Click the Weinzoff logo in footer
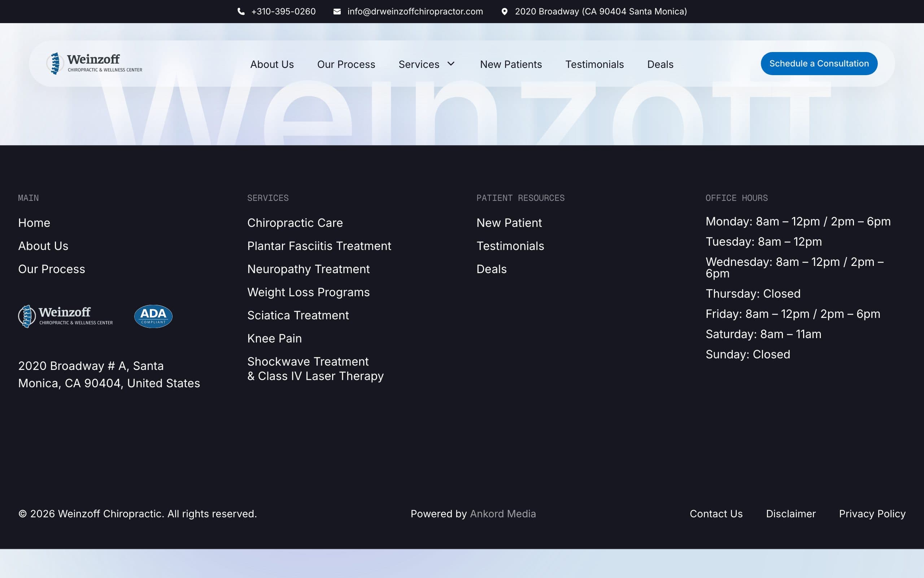This screenshot has width=924, height=578. coord(65,316)
